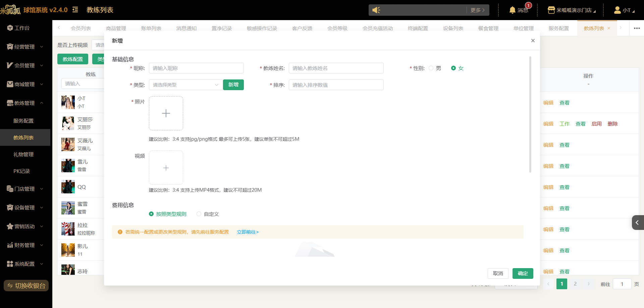Expand the 经营管理 menu
Image resolution: width=644 pixels, height=308 pixels.
tap(42, 47)
